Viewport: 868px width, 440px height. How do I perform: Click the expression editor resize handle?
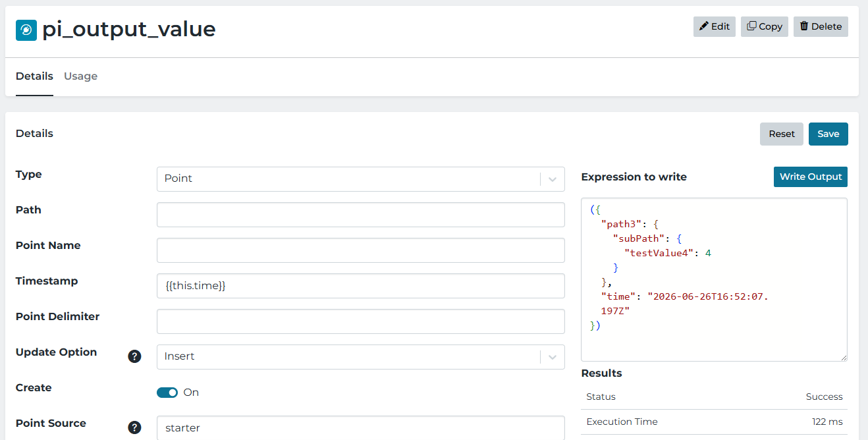(843, 357)
